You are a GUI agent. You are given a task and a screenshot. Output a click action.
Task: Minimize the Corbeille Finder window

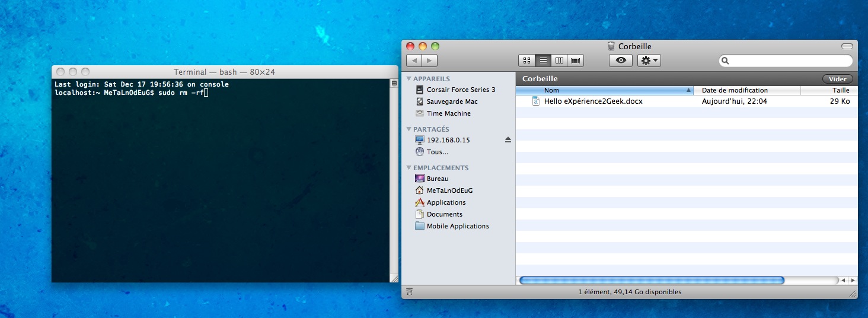click(x=423, y=46)
